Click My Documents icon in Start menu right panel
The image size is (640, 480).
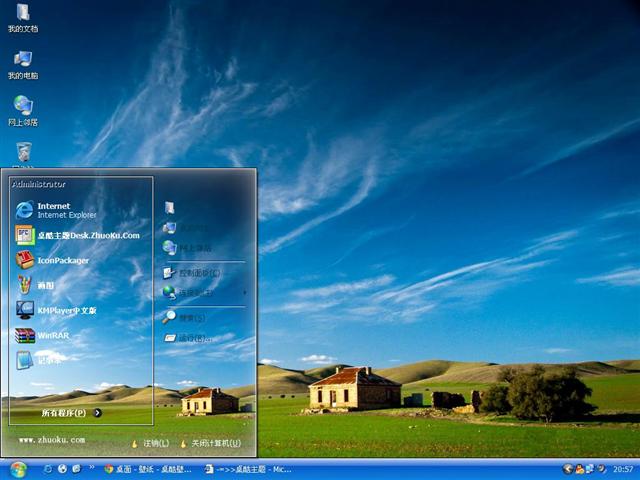(169, 207)
